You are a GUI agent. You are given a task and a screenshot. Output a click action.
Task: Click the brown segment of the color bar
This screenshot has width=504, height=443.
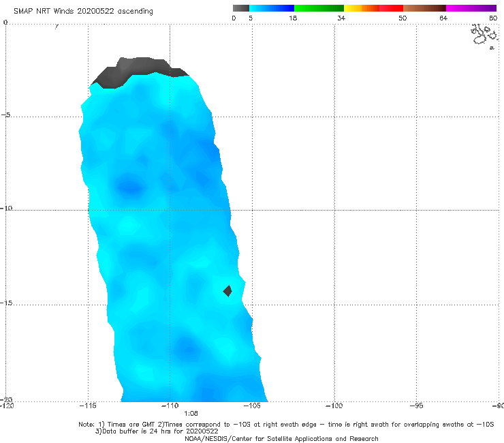click(x=424, y=8)
